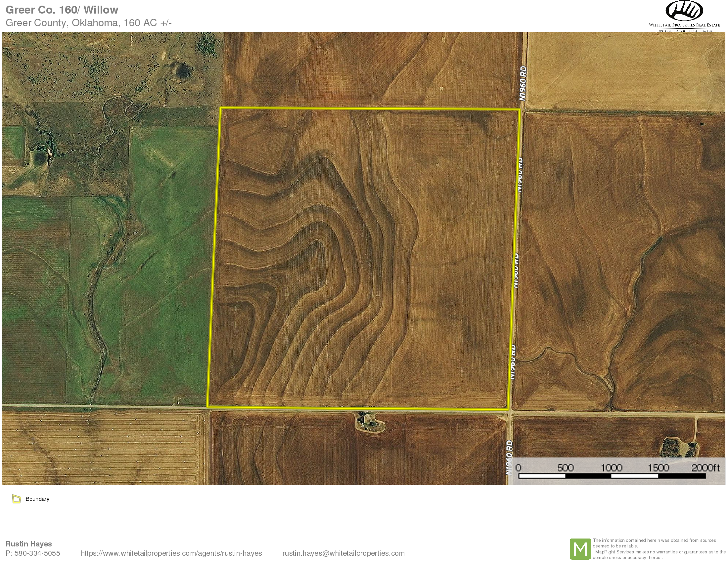The image size is (728, 562).
Task: Click the Whitetail Properties Real Estate text
Action: tap(684, 25)
